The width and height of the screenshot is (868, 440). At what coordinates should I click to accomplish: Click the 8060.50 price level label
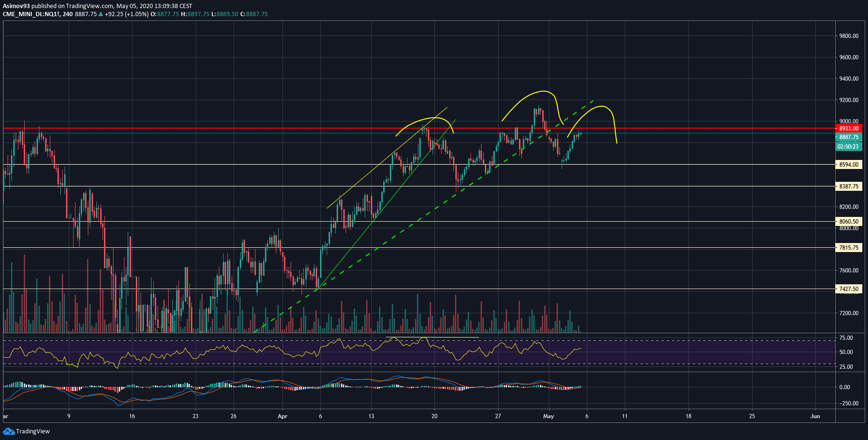click(x=849, y=222)
